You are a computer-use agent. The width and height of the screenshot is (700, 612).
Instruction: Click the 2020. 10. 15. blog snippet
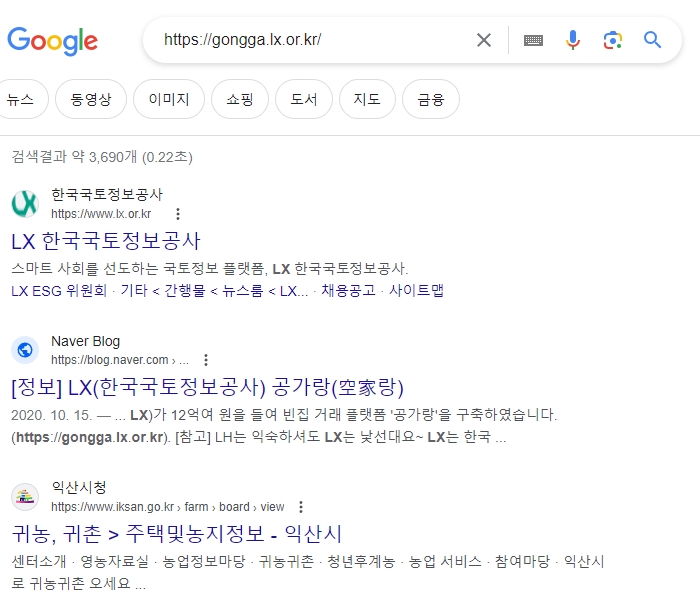click(x=284, y=426)
